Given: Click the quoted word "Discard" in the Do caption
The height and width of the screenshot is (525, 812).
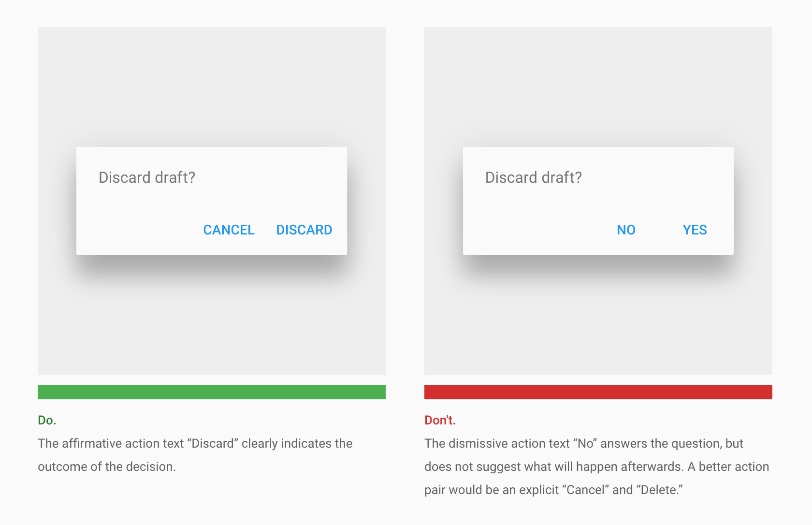Looking at the screenshot, I should pyautogui.click(x=213, y=443).
